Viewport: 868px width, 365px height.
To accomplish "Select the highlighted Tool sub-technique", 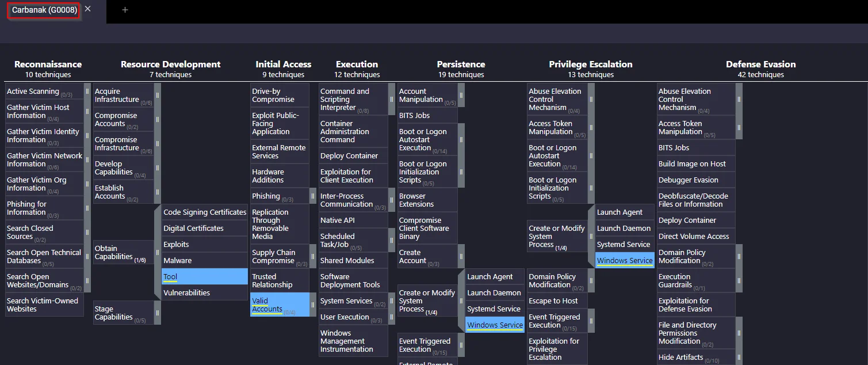I will [x=205, y=276].
